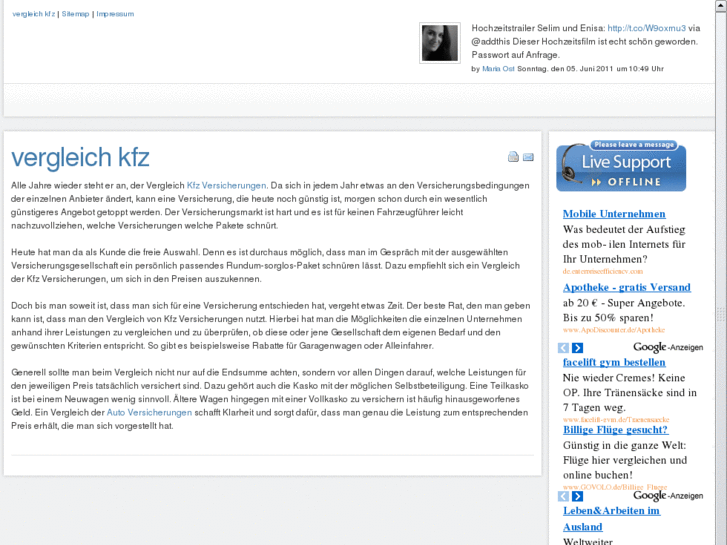The height and width of the screenshot is (545, 727).
Task: Open the 'Mobile Unternehmen' ad
Action: coord(613,214)
